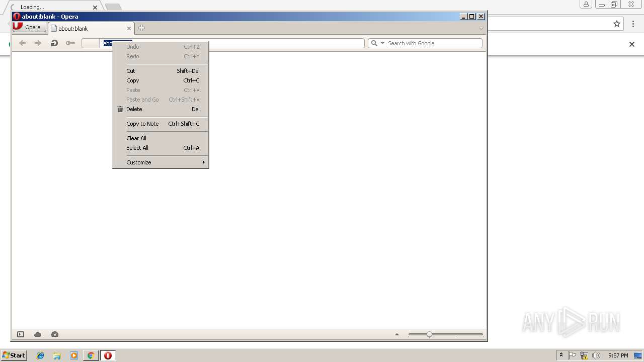
Task: Close the Chrome Loading tab
Action: click(x=95, y=7)
